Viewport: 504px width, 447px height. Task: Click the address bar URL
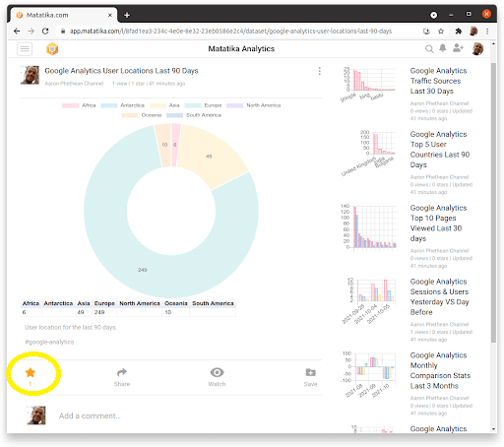click(230, 32)
